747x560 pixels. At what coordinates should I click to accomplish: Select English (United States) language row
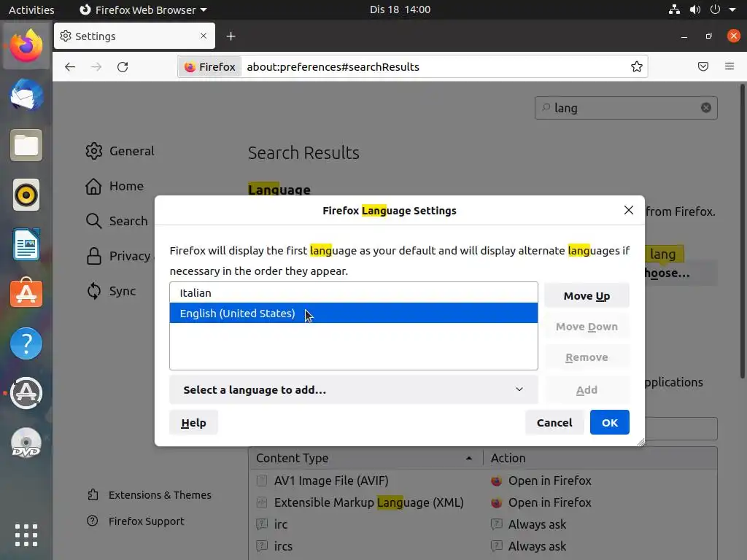coord(354,314)
